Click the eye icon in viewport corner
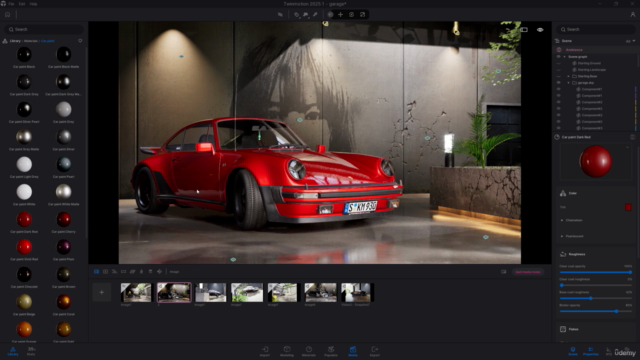Image resolution: width=640 pixels, height=360 pixels. click(540, 30)
